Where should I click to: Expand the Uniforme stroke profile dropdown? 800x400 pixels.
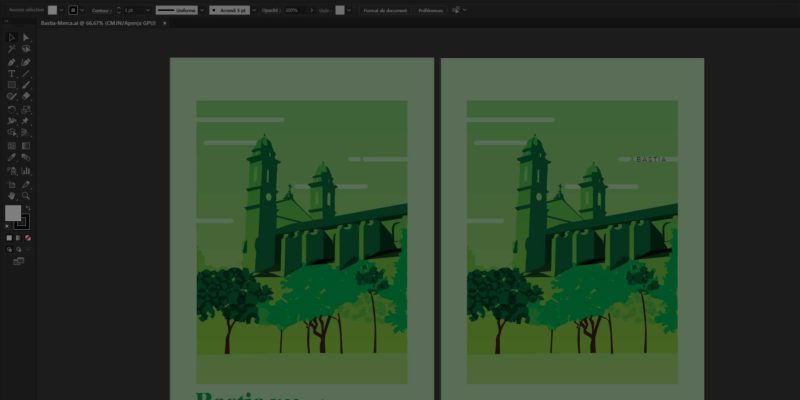point(203,10)
